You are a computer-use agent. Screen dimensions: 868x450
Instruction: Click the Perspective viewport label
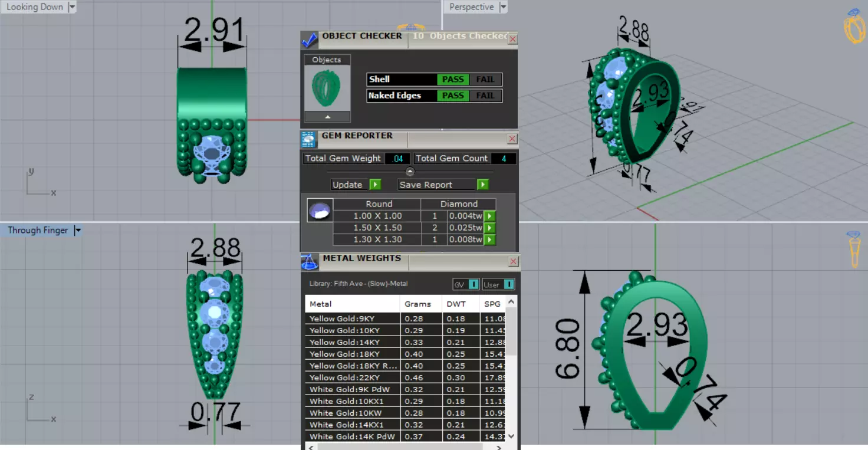point(471,7)
